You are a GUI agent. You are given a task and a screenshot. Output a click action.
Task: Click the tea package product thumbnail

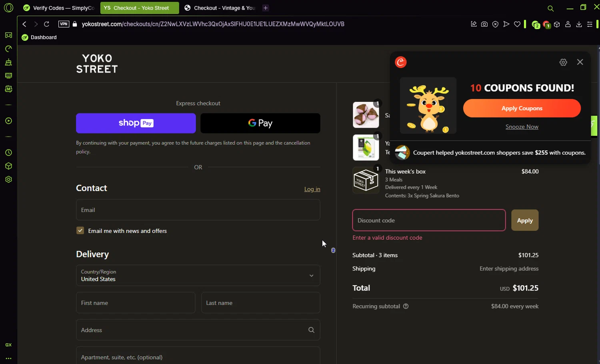(x=366, y=147)
